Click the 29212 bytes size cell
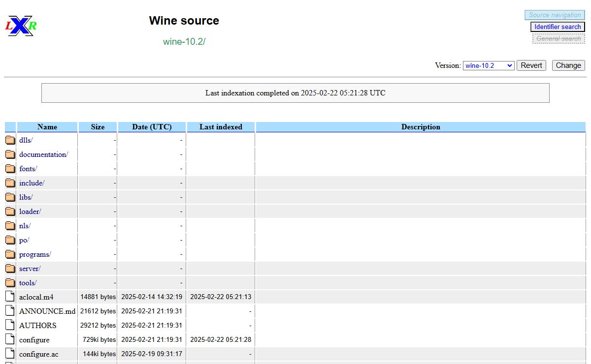Viewport: 591px width, 364px height. [x=98, y=326]
